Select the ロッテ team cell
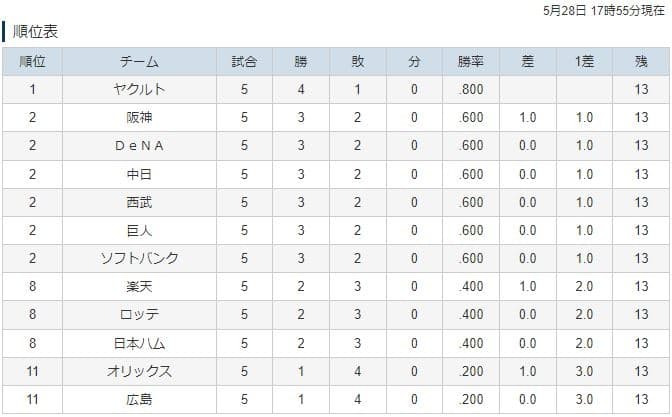This screenshot has width=672, height=417. click(139, 315)
